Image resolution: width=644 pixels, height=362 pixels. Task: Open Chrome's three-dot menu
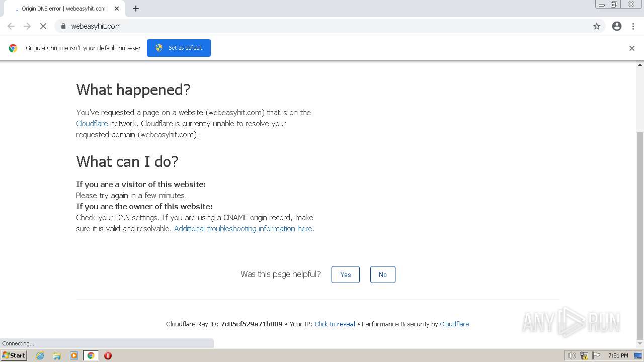tap(633, 26)
